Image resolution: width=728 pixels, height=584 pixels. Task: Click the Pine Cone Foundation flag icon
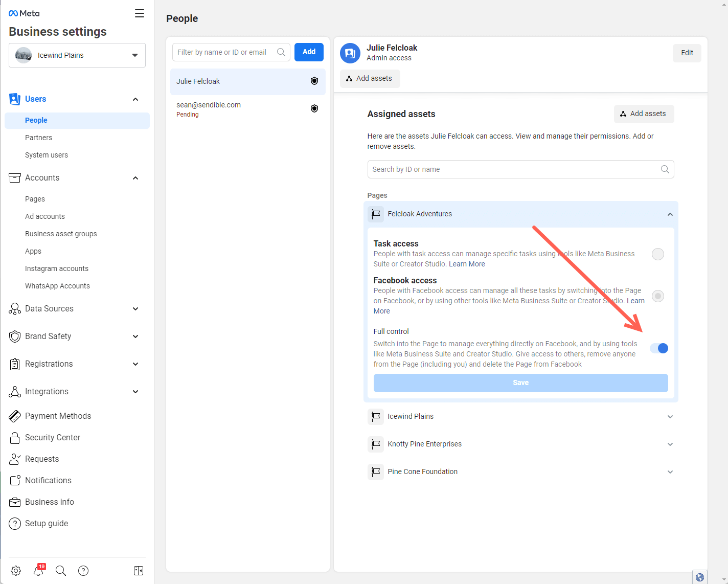(x=376, y=471)
